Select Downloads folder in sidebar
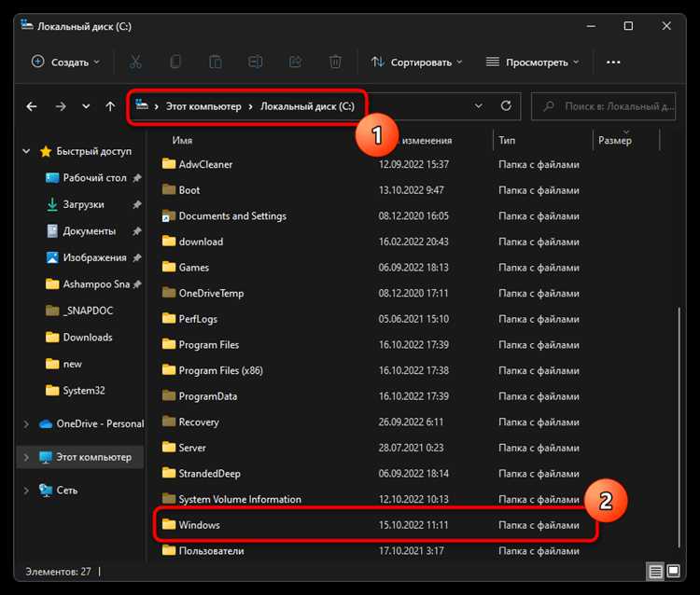 (x=79, y=338)
